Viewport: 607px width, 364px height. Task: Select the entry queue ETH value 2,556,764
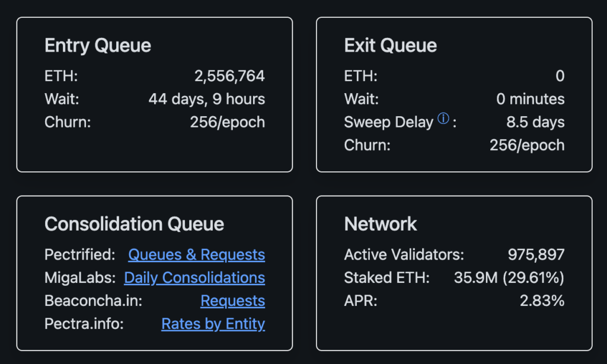[229, 76]
